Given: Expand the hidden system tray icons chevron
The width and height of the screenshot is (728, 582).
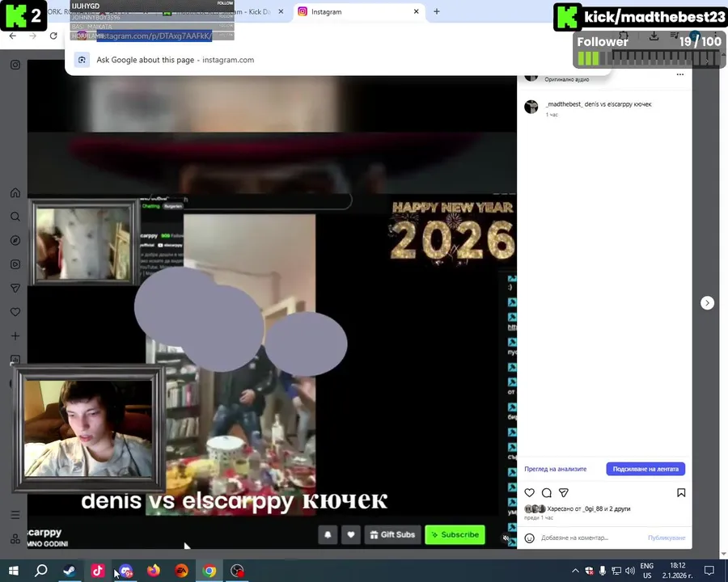Looking at the screenshot, I should pyautogui.click(x=575, y=571).
